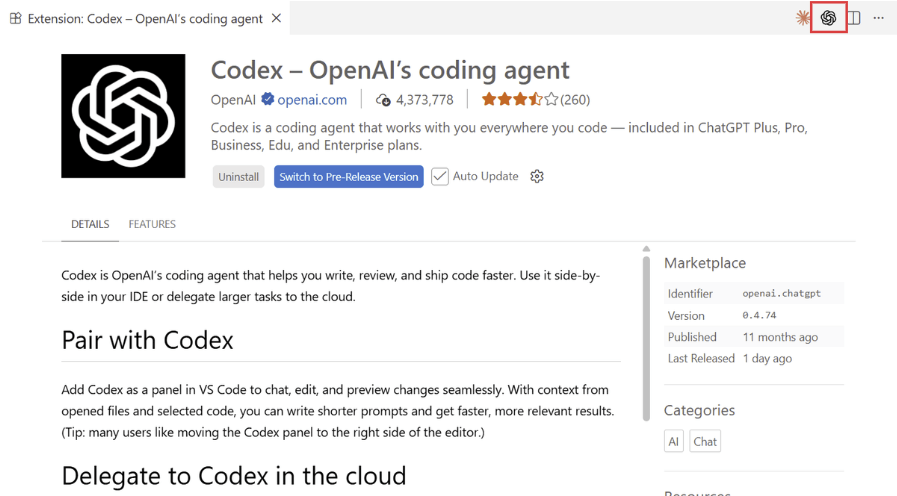Click the large Codex extension logo
The height and width of the screenshot is (496, 897).
tap(123, 116)
